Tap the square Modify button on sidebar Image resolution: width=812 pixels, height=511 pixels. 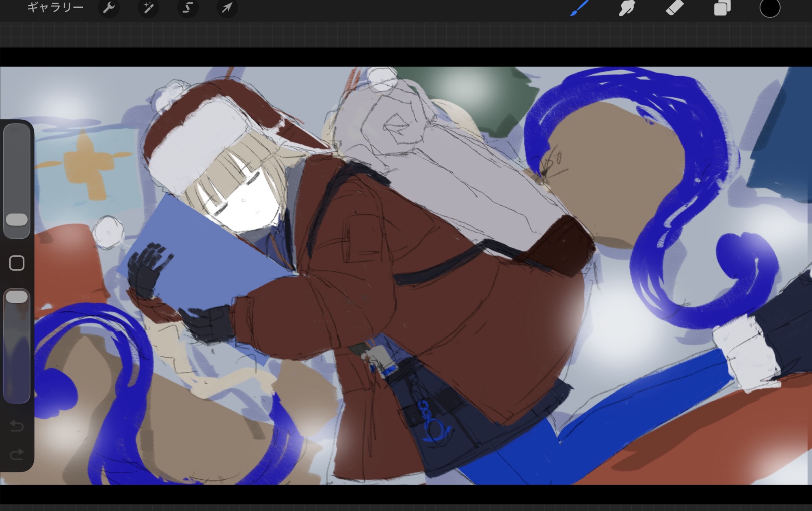[x=17, y=263]
